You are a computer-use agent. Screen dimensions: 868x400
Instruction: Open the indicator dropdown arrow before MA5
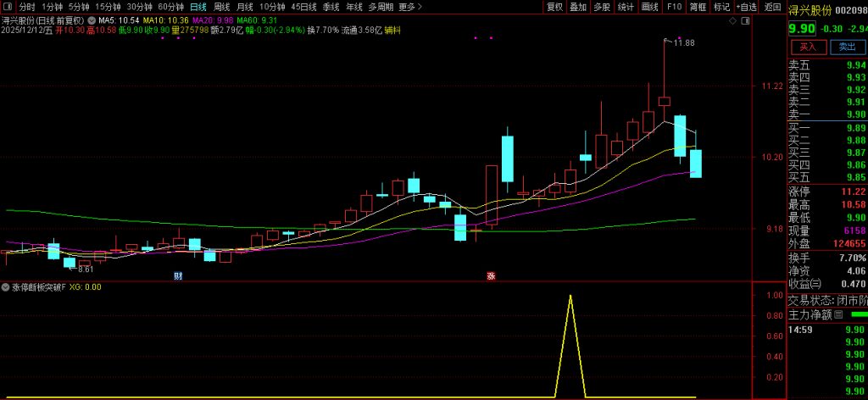point(92,19)
